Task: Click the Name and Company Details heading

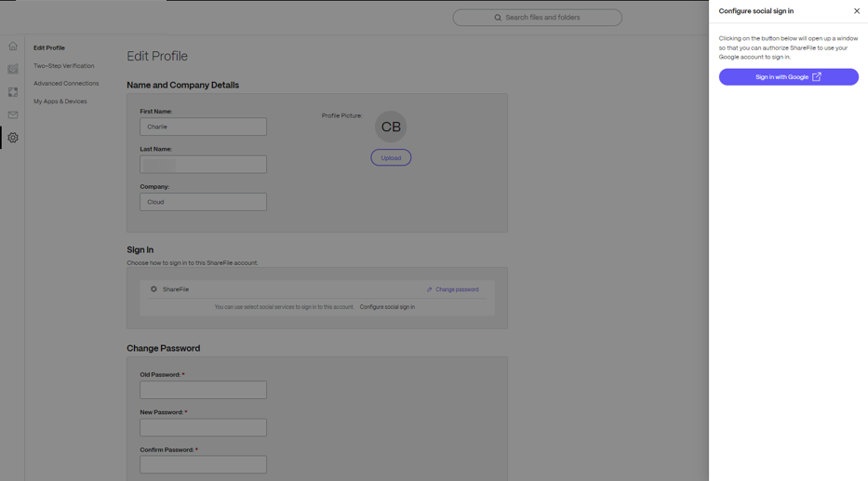Action: [182, 86]
